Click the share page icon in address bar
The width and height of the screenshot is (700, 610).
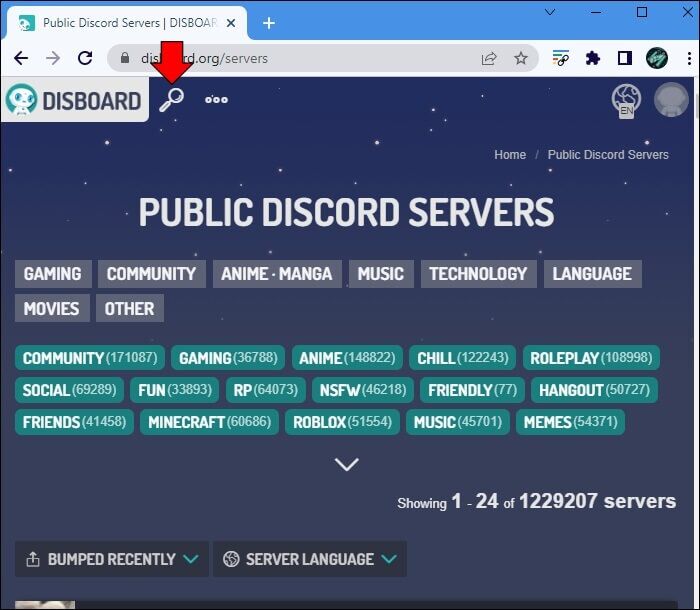[x=489, y=58]
